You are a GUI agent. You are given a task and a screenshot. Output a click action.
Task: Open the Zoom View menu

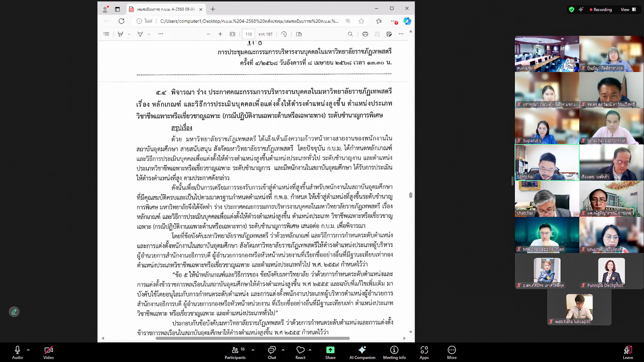click(629, 9)
